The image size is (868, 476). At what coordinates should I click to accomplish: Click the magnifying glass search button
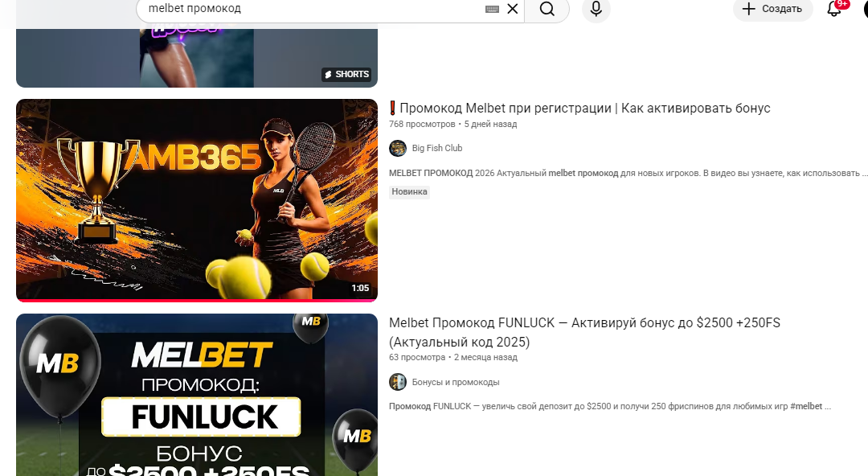tap(547, 9)
